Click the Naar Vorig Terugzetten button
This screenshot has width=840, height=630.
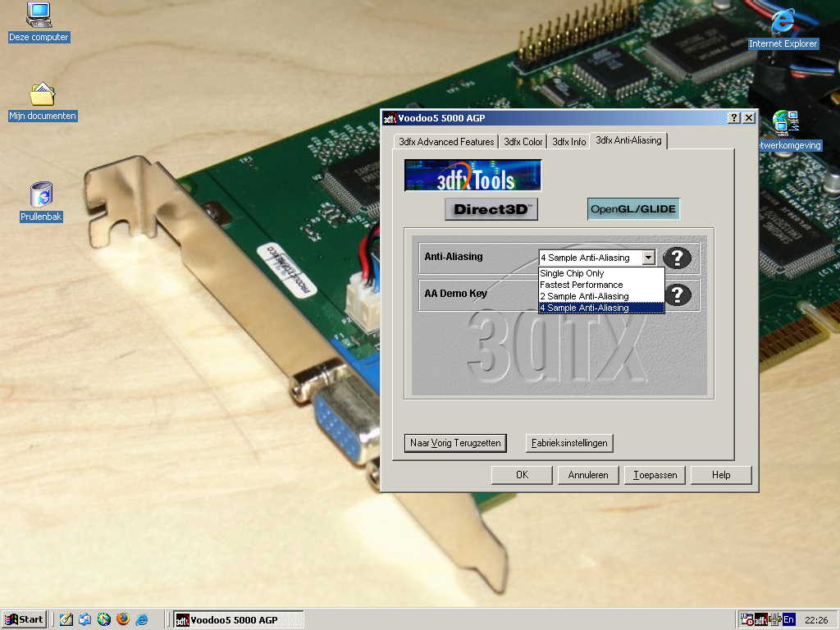tap(455, 443)
